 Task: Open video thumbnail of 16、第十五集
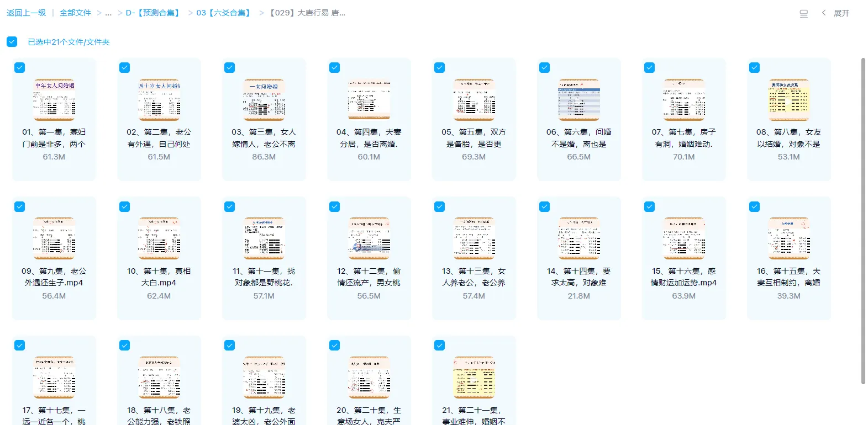tap(789, 238)
